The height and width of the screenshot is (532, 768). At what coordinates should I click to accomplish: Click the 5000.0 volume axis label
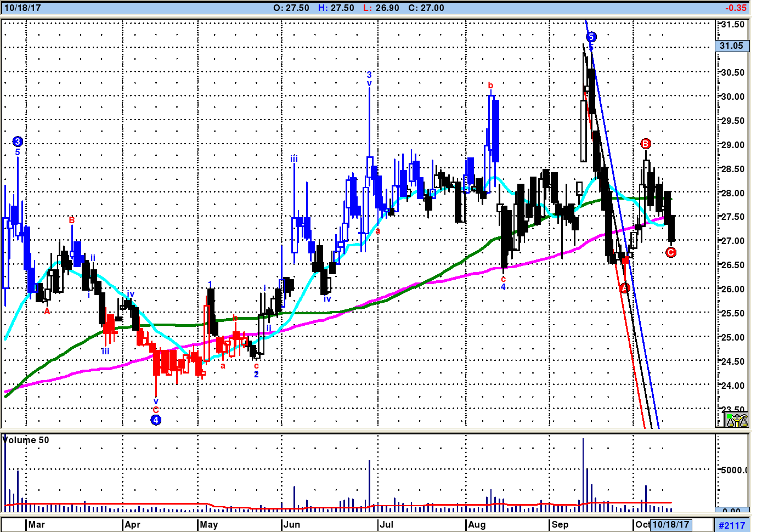coord(734,470)
